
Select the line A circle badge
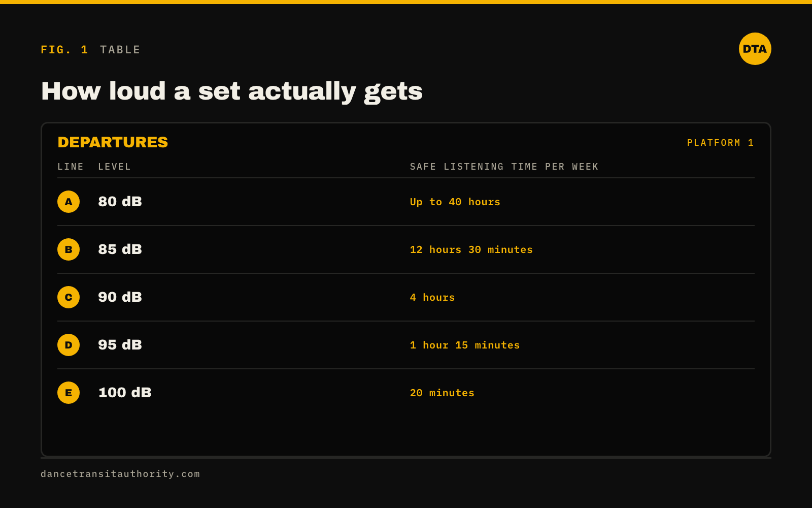point(69,202)
